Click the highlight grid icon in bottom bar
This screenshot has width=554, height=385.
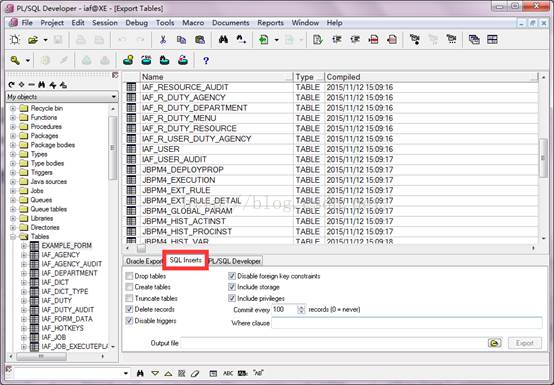[182, 373]
